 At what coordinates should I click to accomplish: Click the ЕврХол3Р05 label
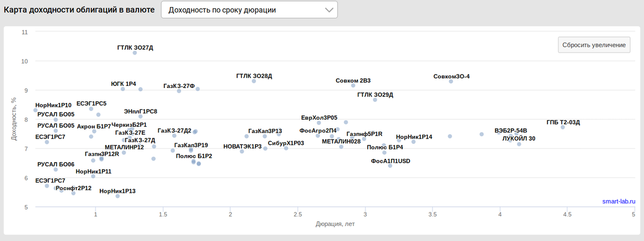coord(319,118)
